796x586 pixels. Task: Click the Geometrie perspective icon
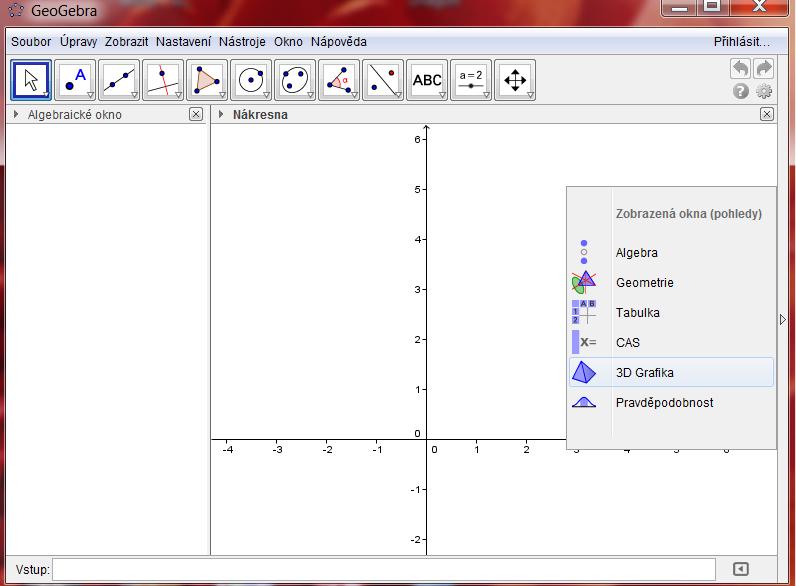pos(584,282)
